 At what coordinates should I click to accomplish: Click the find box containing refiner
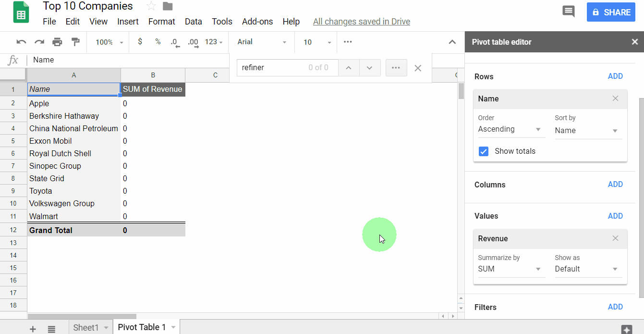287,68
